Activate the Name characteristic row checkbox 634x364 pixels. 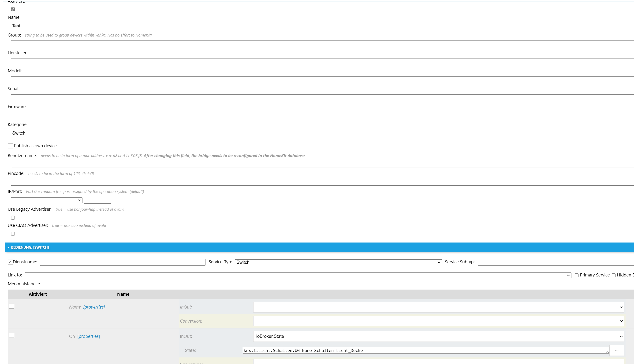click(12, 306)
